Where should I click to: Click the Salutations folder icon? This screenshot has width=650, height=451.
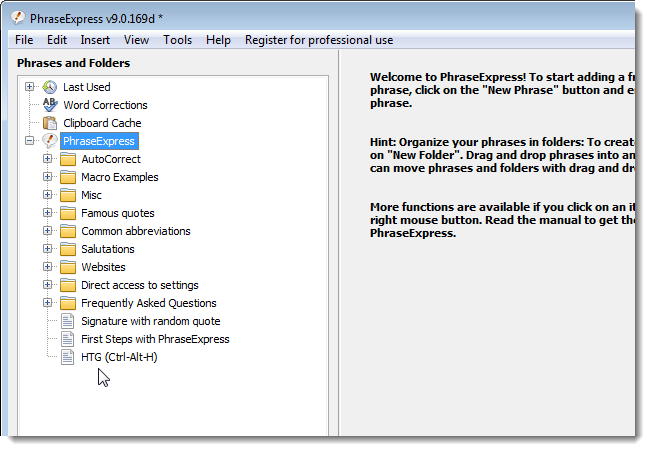(68, 249)
